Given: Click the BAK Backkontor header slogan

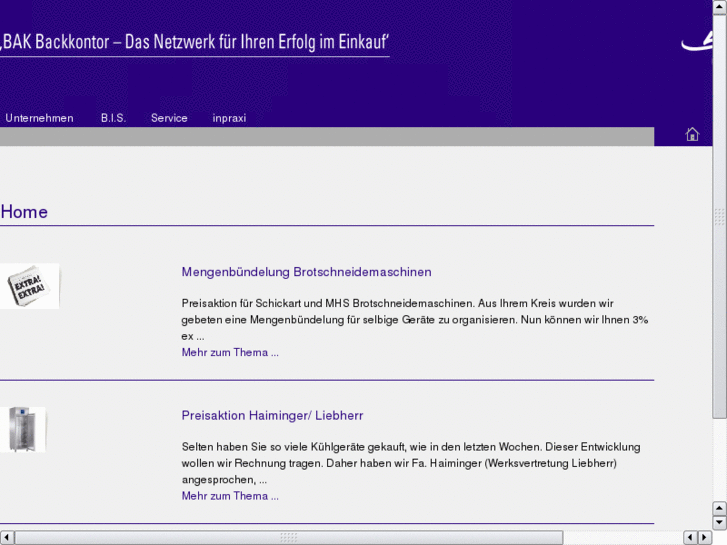Looking at the screenshot, I should pyautogui.click(x=194, y=42).
